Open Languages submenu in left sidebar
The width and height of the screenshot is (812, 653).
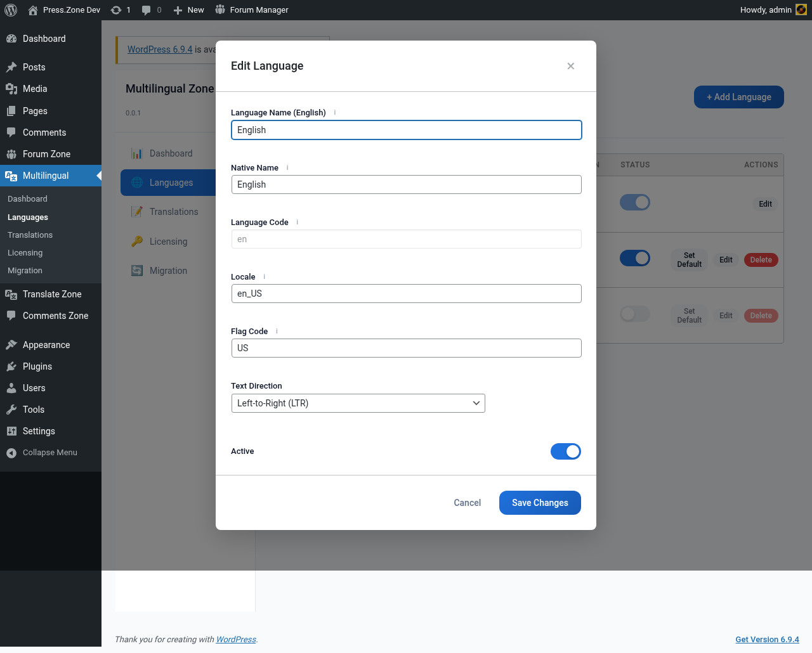point(28,217)
